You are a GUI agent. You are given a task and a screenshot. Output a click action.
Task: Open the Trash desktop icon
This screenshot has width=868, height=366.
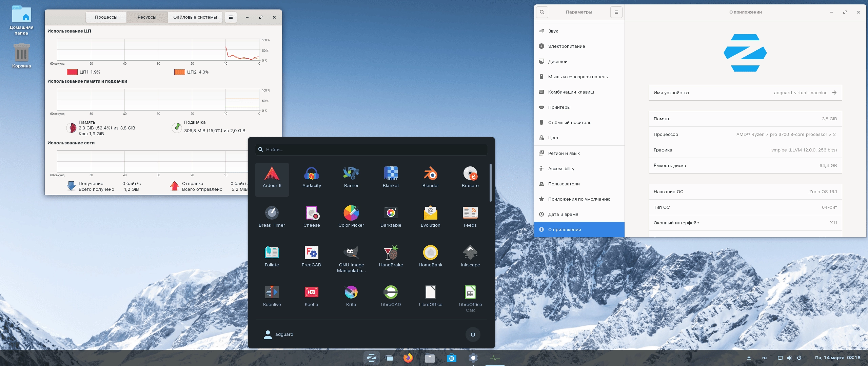[x=21, y=56]
